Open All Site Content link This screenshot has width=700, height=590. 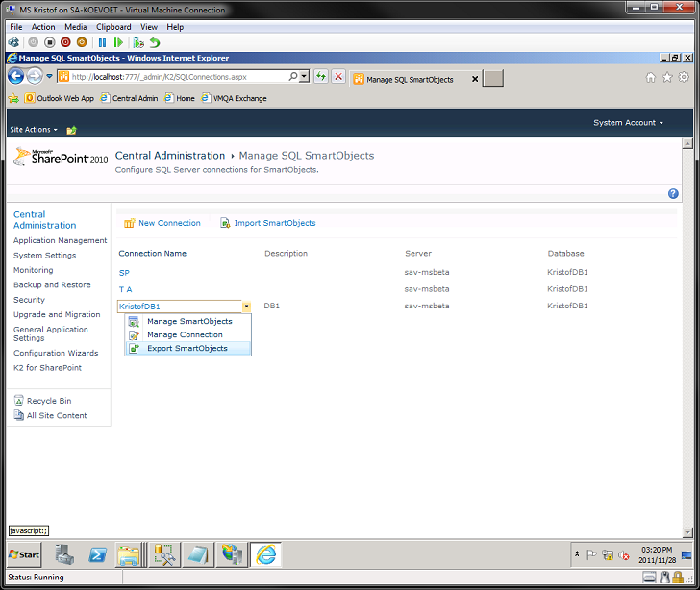pos(50,415)
